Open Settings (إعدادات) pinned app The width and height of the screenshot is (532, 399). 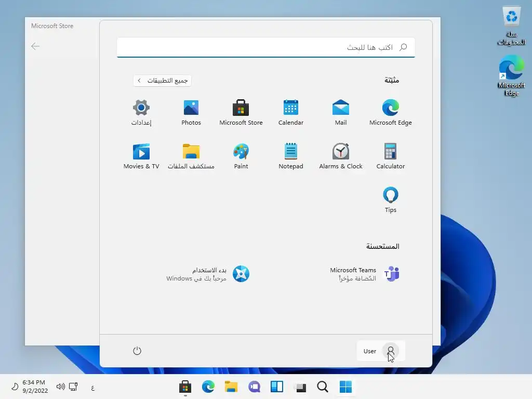[141, 113]
